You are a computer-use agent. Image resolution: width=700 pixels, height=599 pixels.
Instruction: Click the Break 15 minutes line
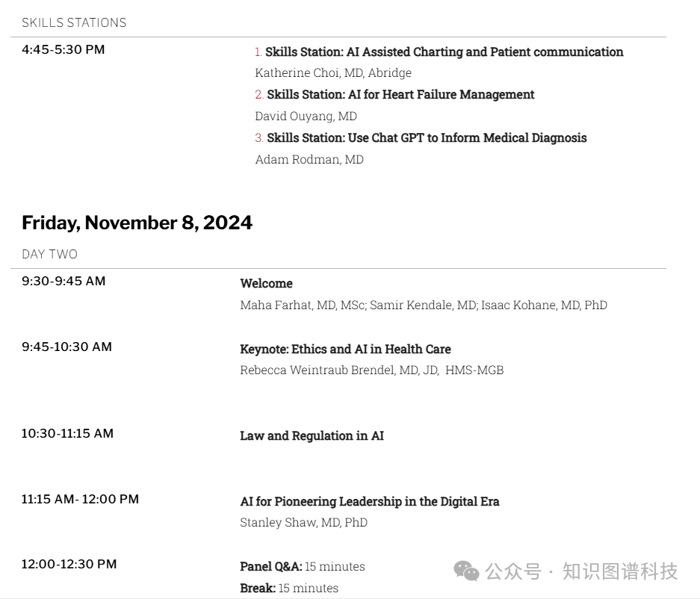pyautogui.click(x=289, y=588)
